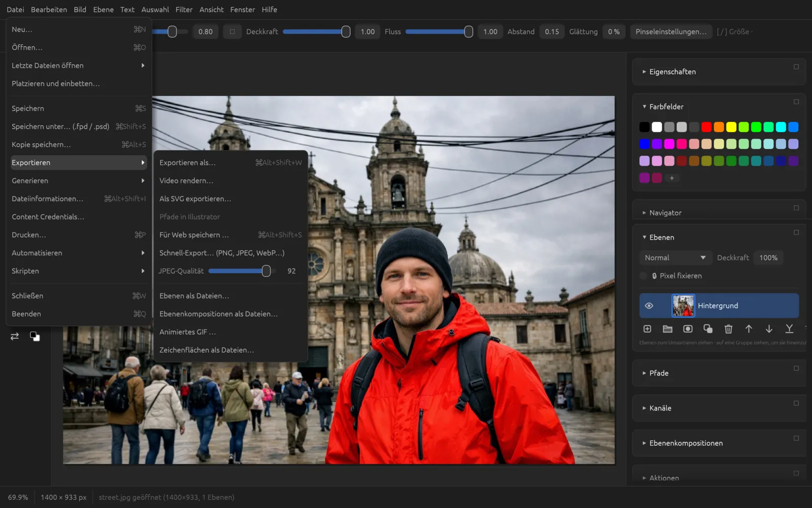812x508 pixels.
Task: Create a new layer group folder
Action: click(x=667, y=329)
